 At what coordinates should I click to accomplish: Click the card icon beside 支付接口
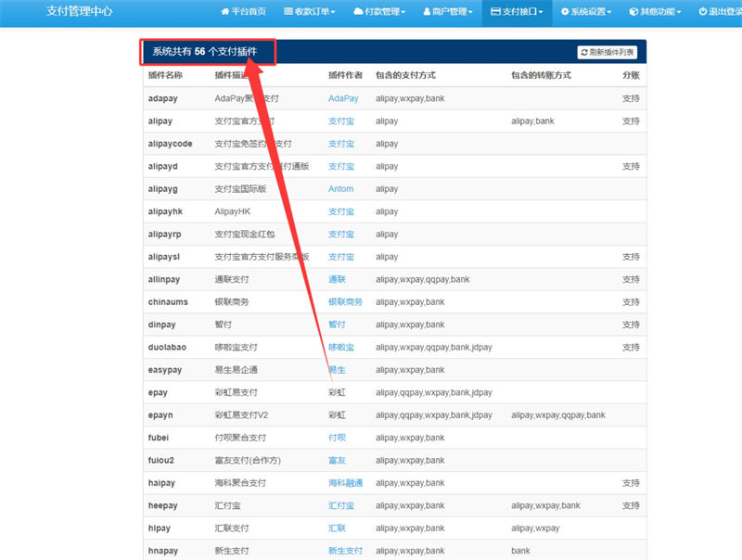tap(495, 12)
